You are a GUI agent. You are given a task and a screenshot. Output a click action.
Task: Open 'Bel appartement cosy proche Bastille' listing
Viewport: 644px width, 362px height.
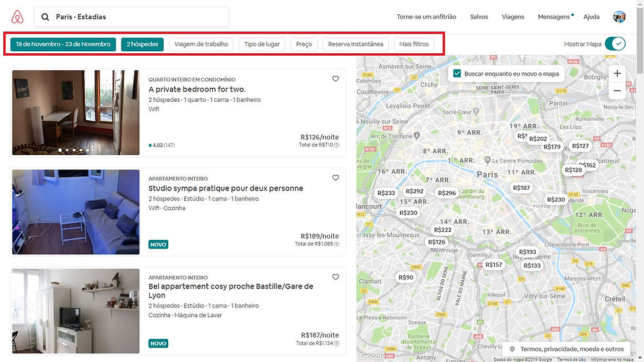click(x=231, y=290)
